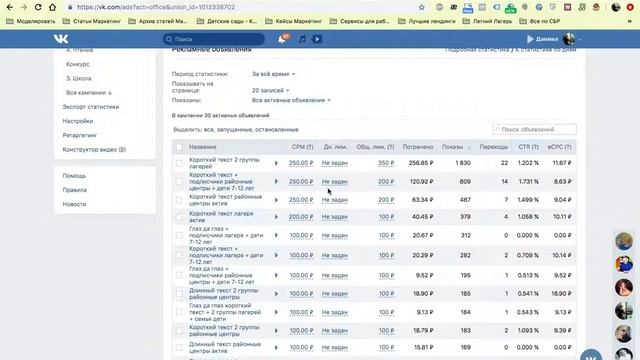This screenshot has height=360, width=640.
Task: Open 'Экспорт статистики' in sidebar
Action: click(x=91, y=107)
